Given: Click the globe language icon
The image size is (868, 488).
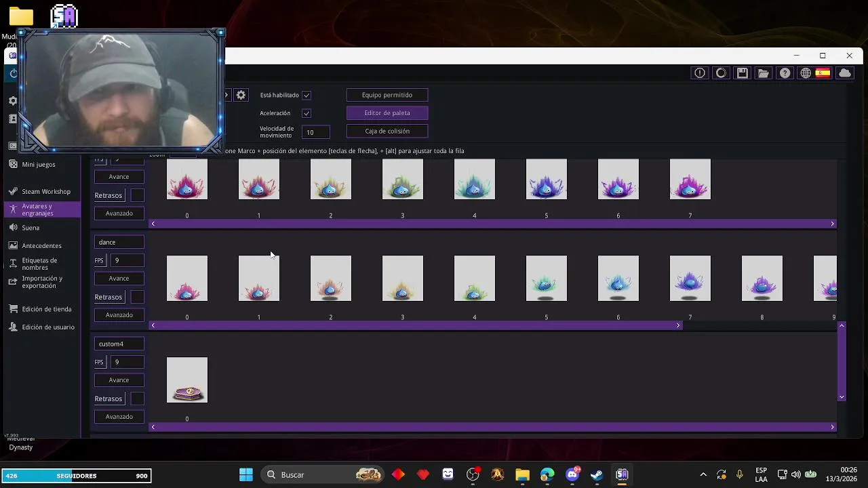Looking at the screenshot, I should tap(806, 73).
